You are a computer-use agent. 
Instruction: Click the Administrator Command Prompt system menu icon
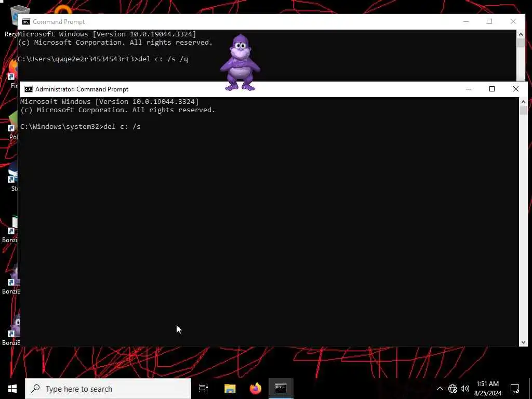point(29,89)
